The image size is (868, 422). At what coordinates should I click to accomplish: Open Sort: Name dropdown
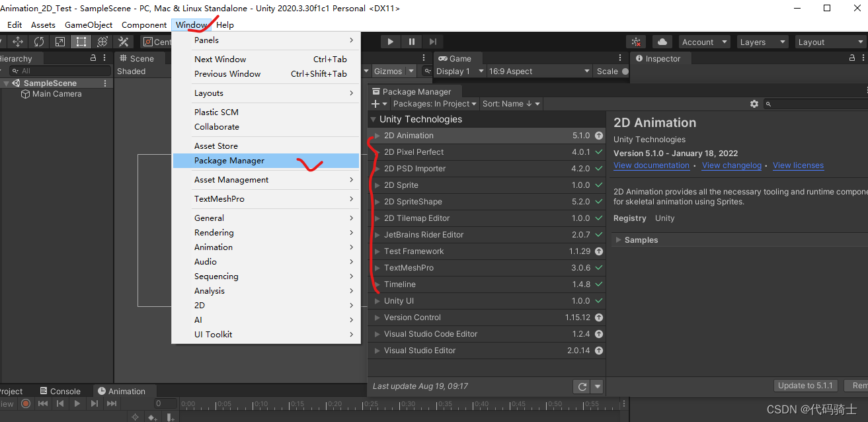(511, 104)
